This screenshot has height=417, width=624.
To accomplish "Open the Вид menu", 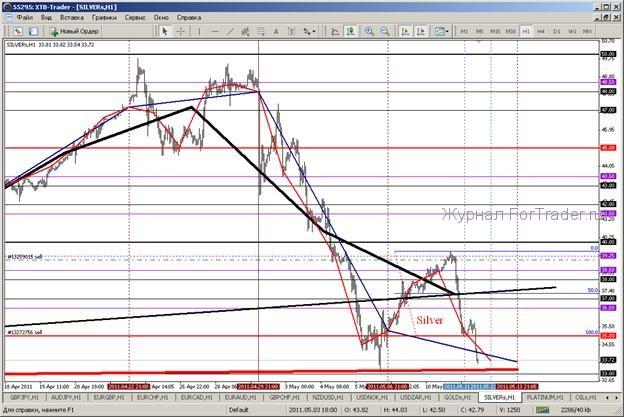I will point(46,18).
